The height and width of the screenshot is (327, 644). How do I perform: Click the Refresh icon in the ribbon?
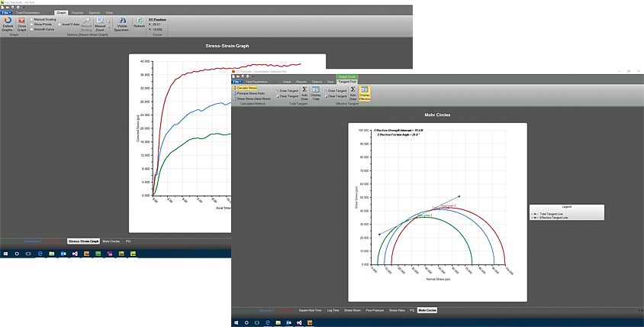[x=139, y=22]
